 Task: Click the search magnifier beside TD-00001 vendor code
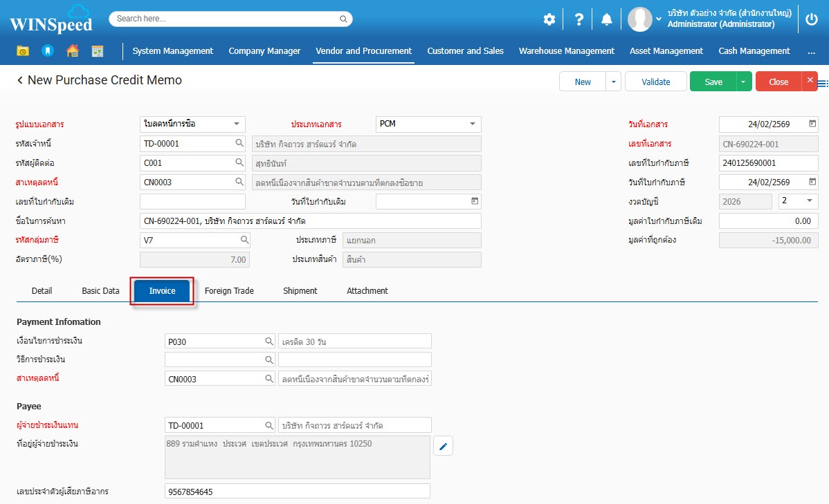pyautogui.click(x=239, y=143)
